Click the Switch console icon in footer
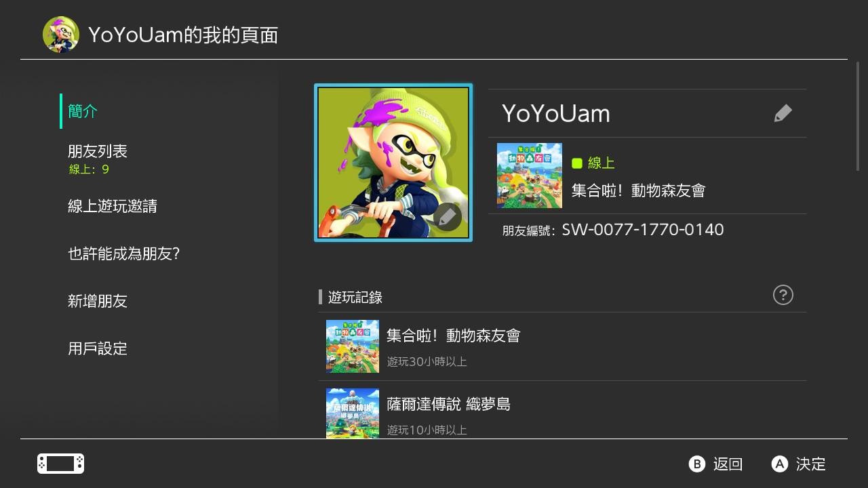Image resolution: width=868 pixels, height=488 pixels. [60, 464]
